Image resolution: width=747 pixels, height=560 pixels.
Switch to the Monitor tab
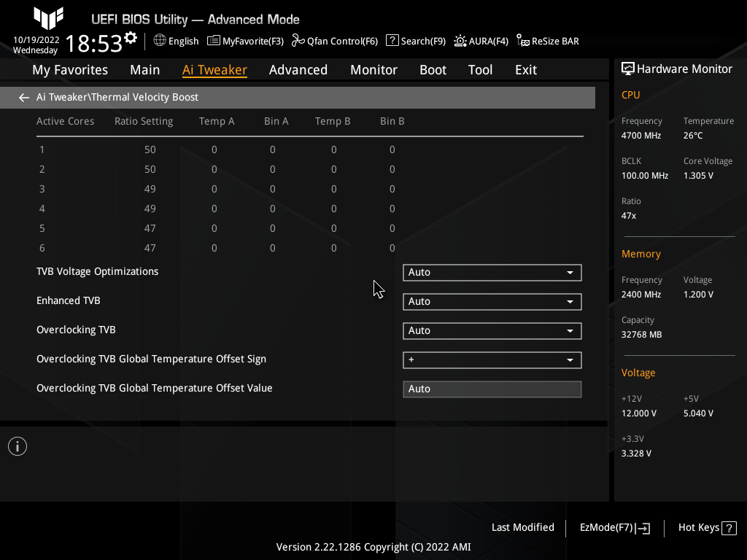pyautogui.click(x=373, y=69)
